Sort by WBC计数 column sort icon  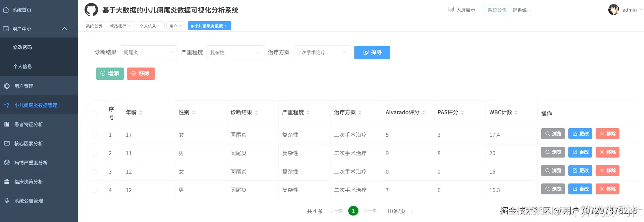(516, 113)
